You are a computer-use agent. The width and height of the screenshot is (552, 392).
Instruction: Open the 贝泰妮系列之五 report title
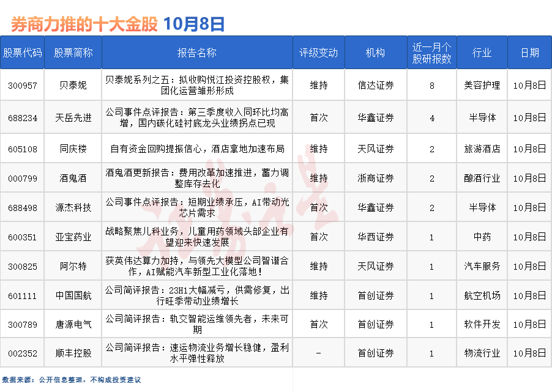(197, 85)
